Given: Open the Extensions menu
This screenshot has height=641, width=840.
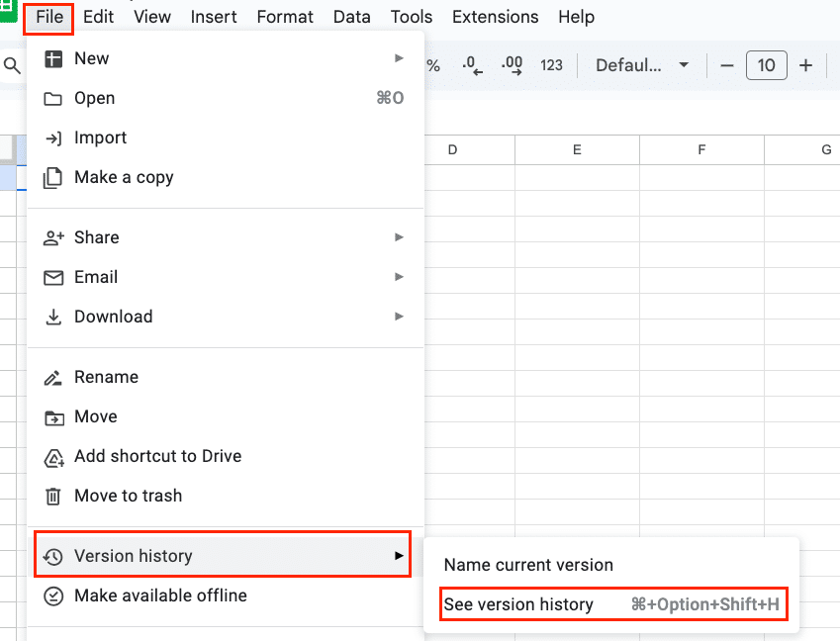Looking at the screenshot, I should 495,17.
